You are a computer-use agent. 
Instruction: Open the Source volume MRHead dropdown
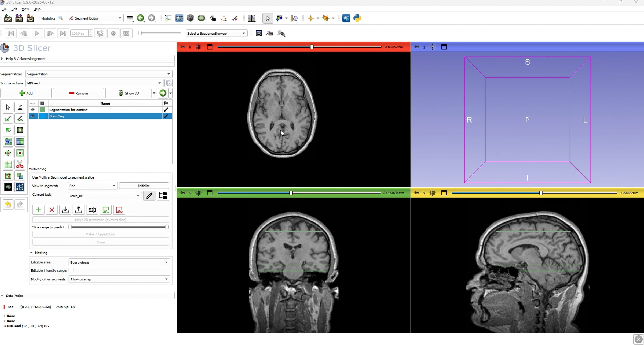coord(94,83)
